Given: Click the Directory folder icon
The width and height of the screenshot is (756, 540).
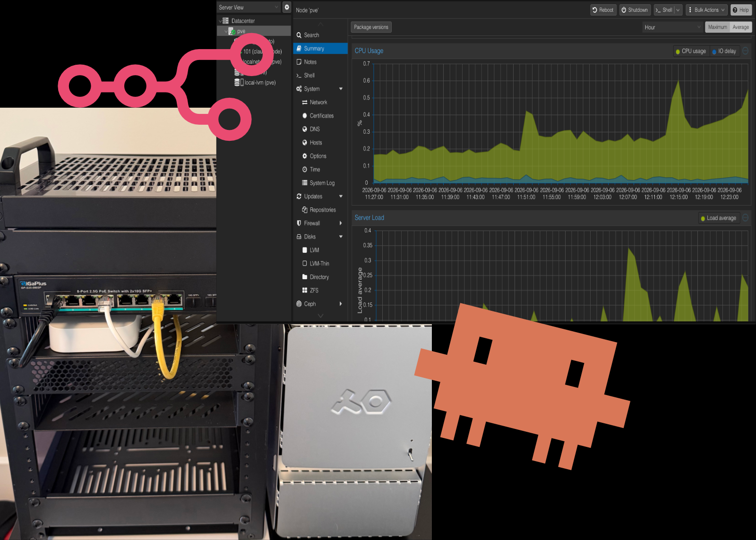Looking at the screenshot, I should 305,277.
